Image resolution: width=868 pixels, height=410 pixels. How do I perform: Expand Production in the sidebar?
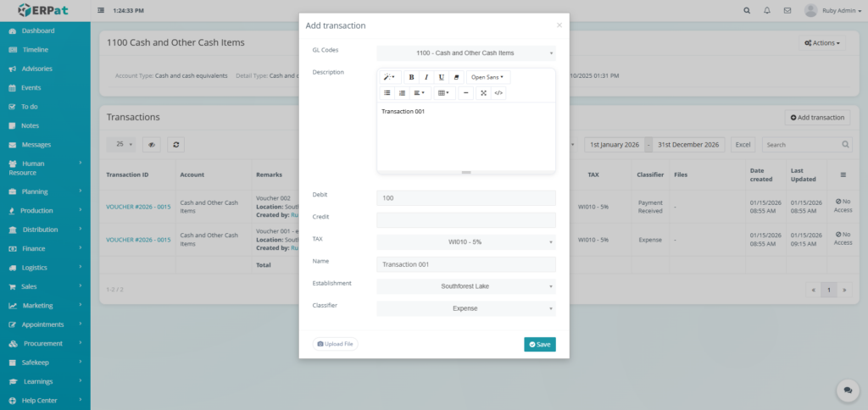46,211
